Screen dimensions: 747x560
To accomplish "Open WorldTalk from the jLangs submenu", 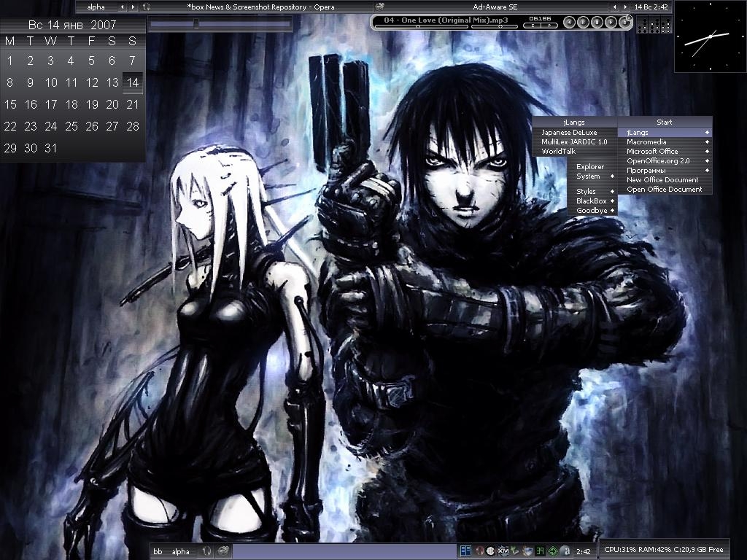I will click(x=575, y=152).
